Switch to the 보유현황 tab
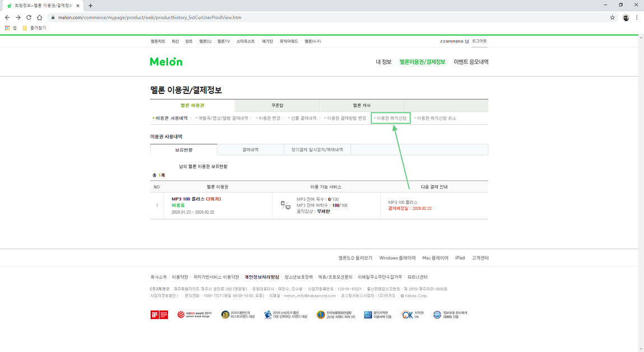644x352 pixels. point(184,150)
